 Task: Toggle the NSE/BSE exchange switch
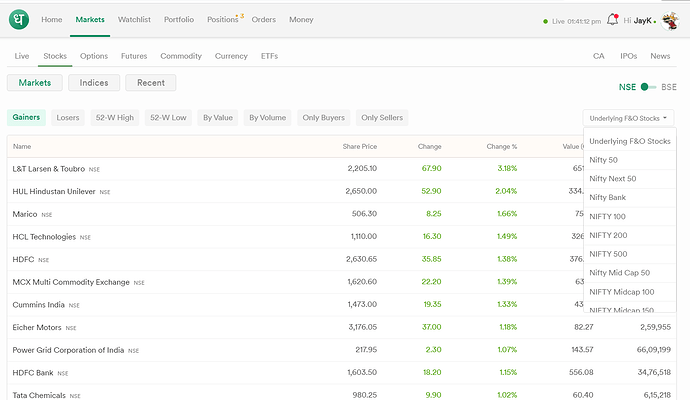pos(648,87)
